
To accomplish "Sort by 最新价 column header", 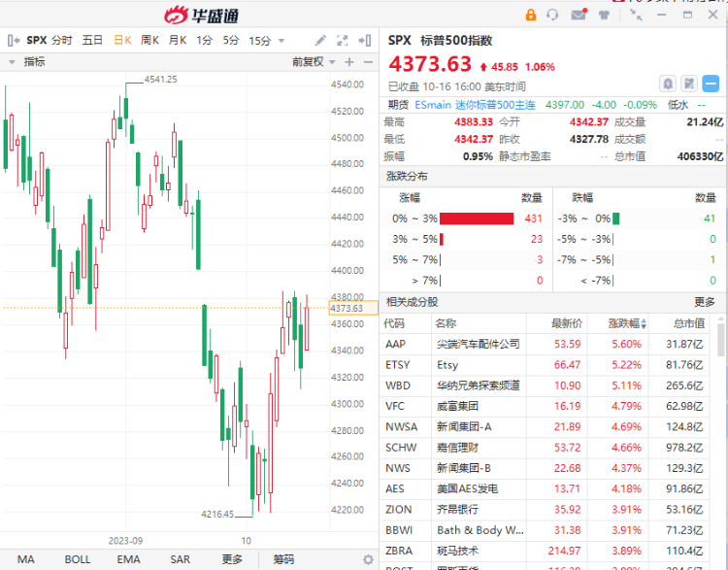I will pyautogui.click(x=567, y=323).
